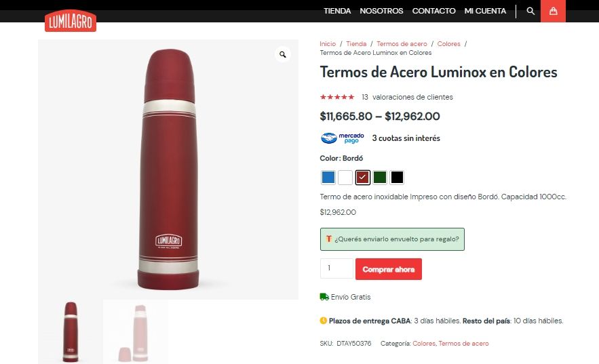Click the Lumilagro logo
This screenshot has width=599, height=364.
pos(71,20)
